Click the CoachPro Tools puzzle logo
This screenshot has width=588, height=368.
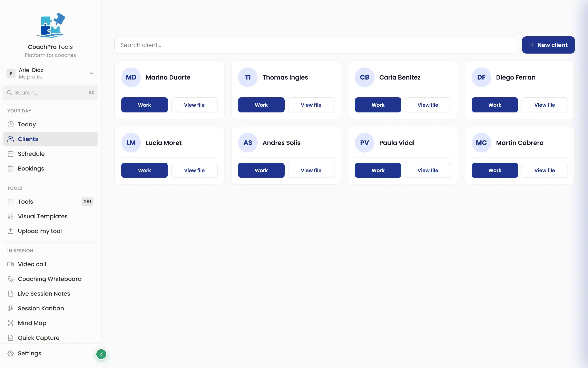tap(51, 26)
